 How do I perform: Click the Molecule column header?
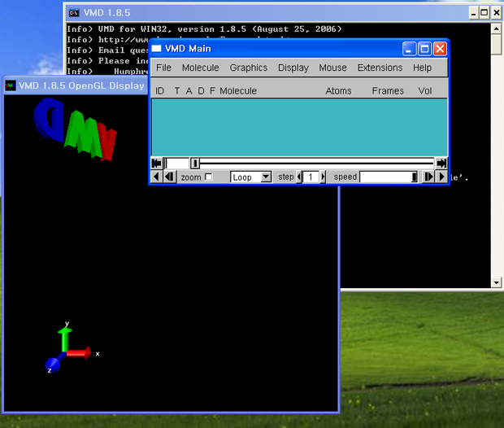coord(238,91)
